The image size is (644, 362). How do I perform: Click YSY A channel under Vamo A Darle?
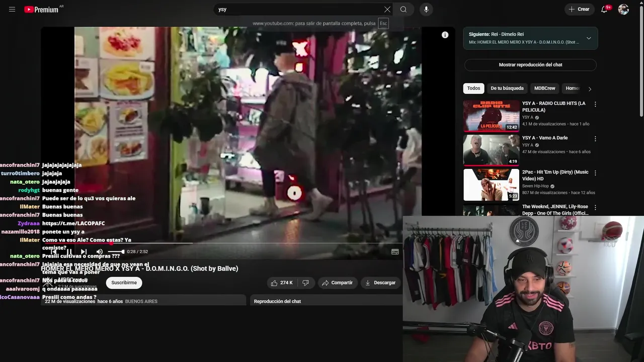coord(528,145)
